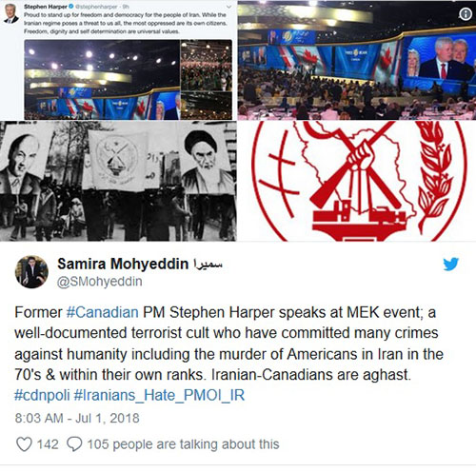Like the tweet with the heart icon

coord(24,444)
